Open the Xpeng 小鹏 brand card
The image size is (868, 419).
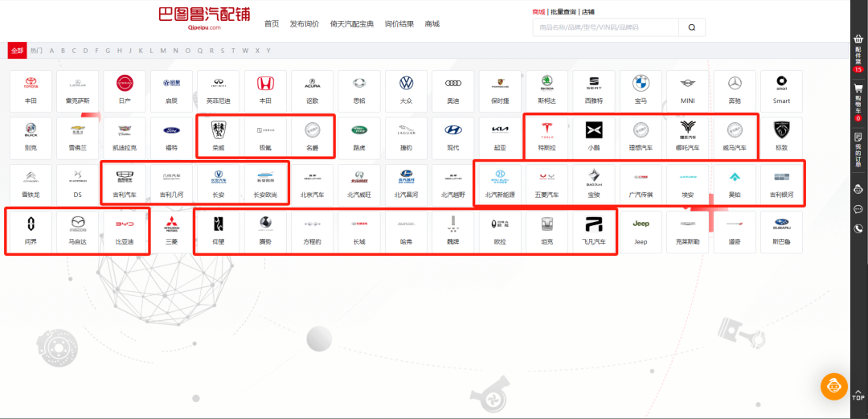coord(594,138)
